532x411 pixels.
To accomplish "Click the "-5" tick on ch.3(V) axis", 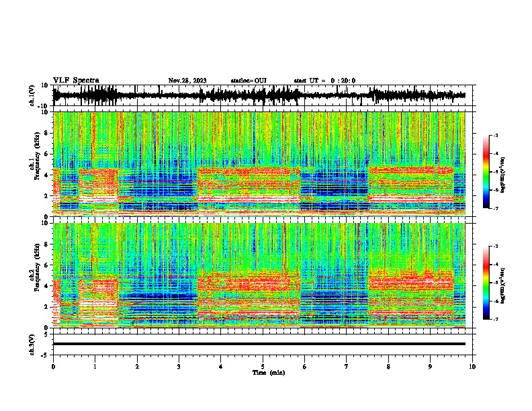I will click(46, 355).
